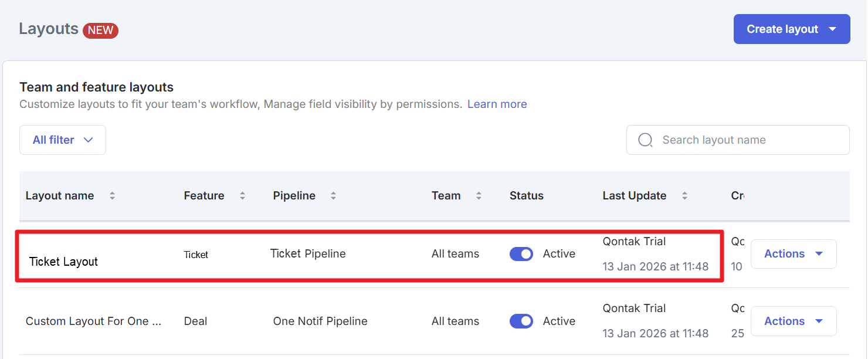This screenshot has height=359, width=868.
Task: Select the Custom Layout For One row name
Action: (93, 321)
